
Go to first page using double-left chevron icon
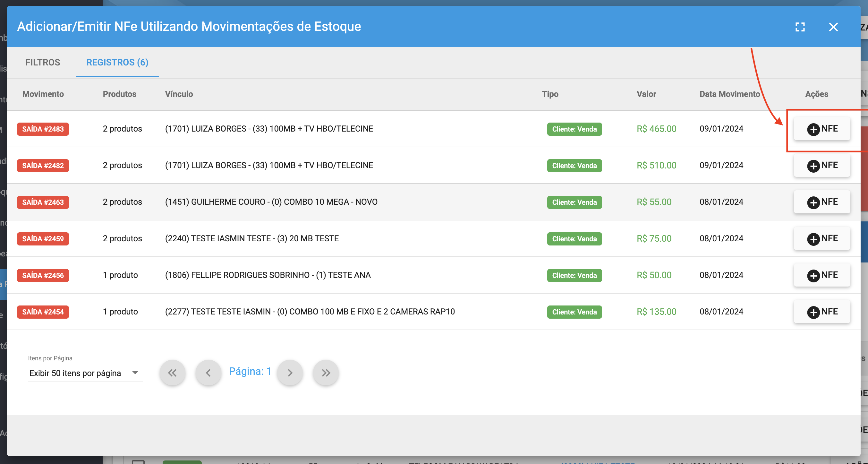[x=173, y=373]
